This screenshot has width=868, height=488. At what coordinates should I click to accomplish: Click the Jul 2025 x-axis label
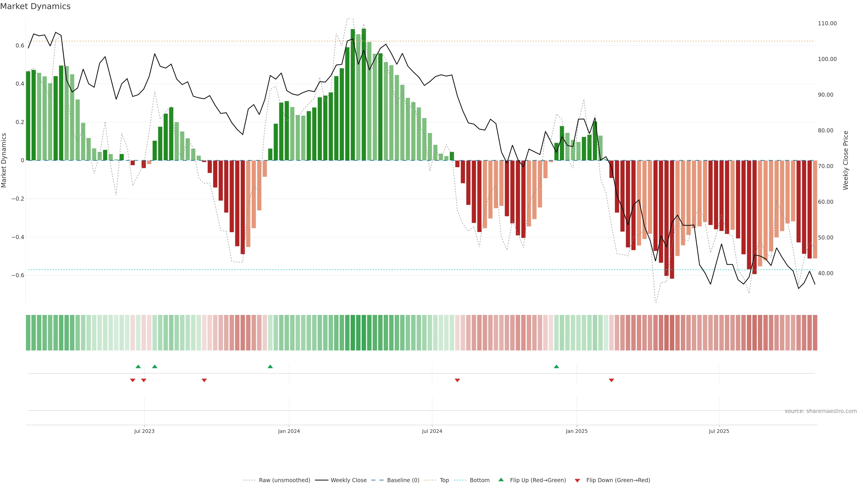pyautogui.click(x=719, y=431)
